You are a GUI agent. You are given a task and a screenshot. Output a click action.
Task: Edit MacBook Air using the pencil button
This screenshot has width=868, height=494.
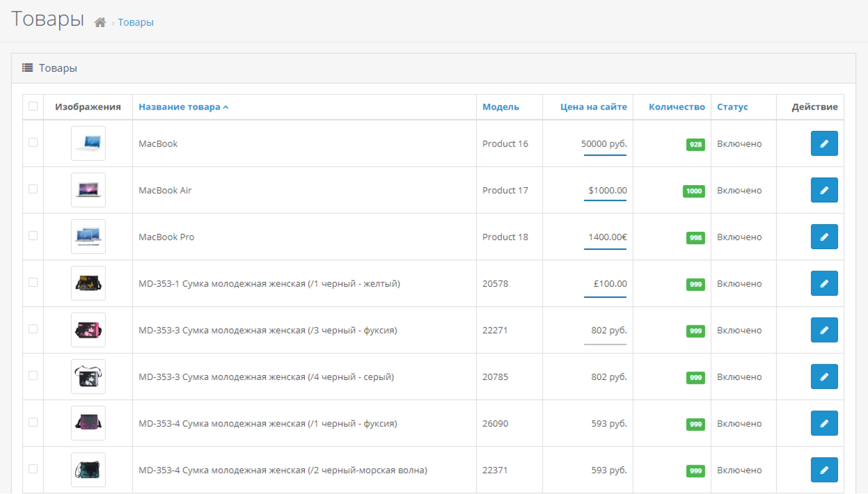pyautogui.click(x=825, y=190)
